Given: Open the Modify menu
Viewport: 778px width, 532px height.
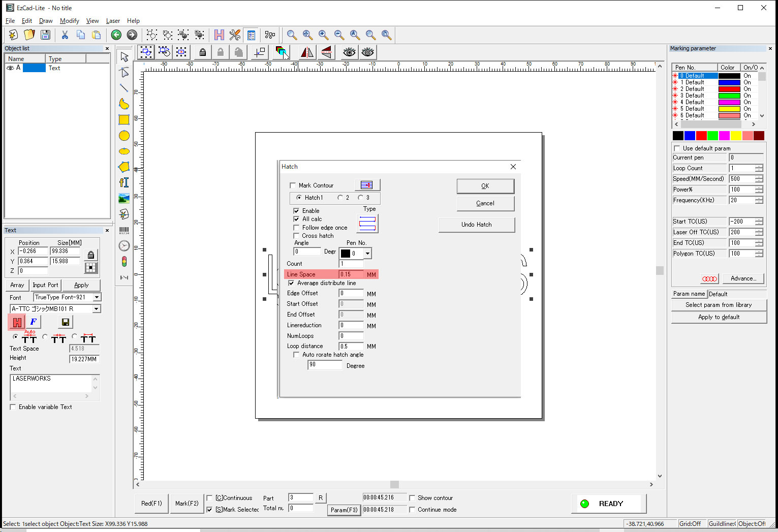Looking at the screenshot, I should (x=69, y=21).
